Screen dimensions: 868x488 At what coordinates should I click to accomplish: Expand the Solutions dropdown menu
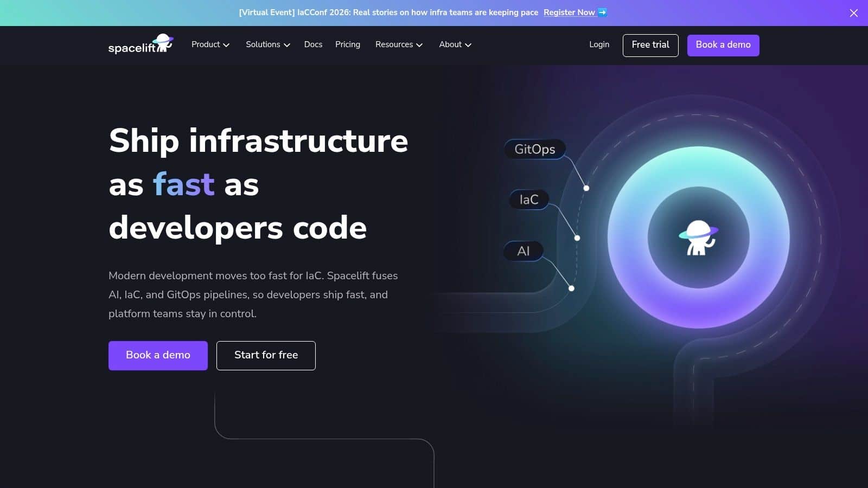pos(268,44)
